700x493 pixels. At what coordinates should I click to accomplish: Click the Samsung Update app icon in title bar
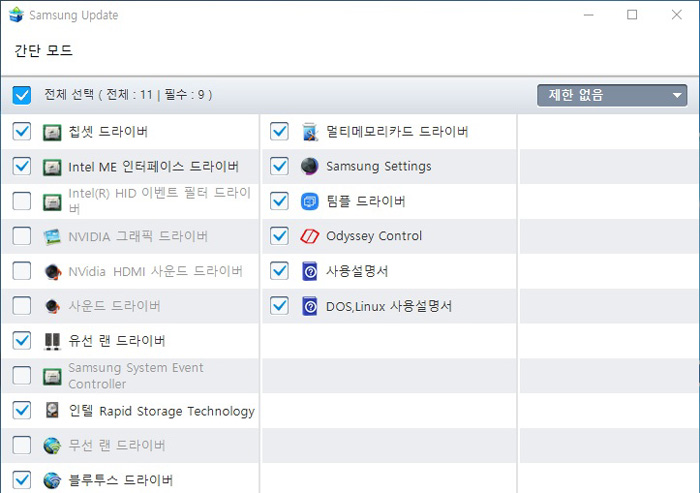[x=15, y=15]
